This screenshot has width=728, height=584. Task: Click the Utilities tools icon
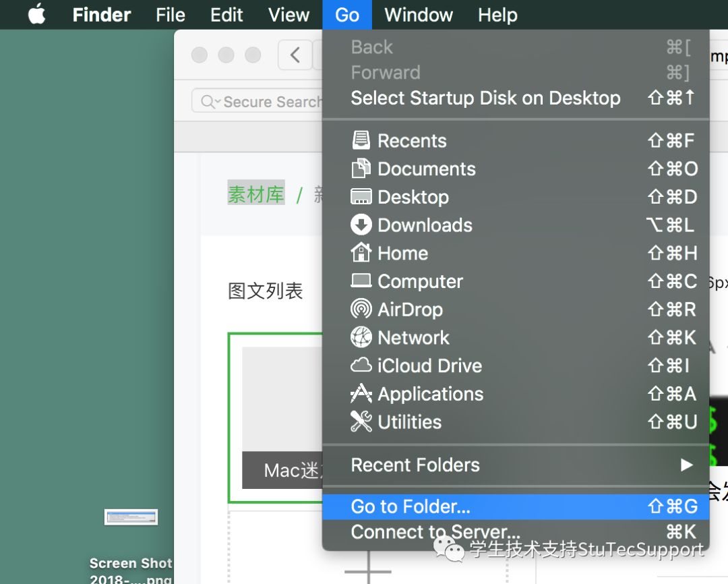pyautogui.click(x=361, y=422)
